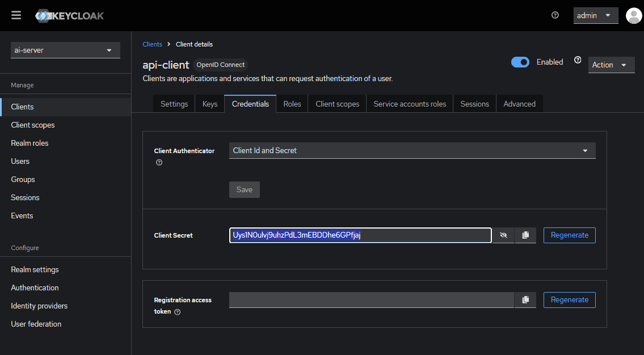Open User federation
The image size is (644, 355).
point(66,324)
